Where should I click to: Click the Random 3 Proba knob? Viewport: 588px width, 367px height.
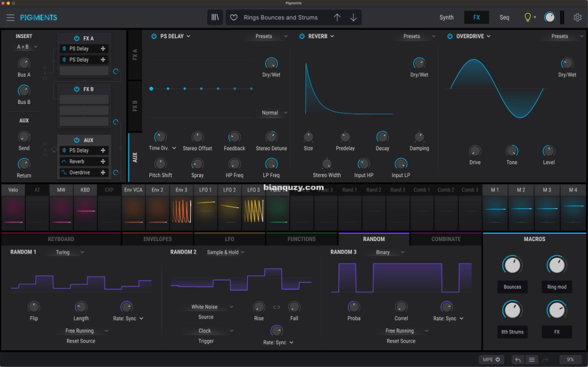354,307
